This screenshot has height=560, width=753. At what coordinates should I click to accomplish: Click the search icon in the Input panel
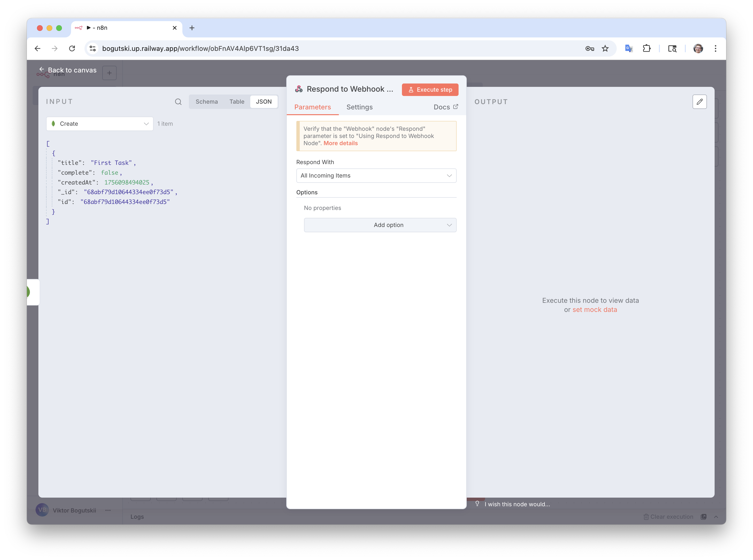coord(178,102)
